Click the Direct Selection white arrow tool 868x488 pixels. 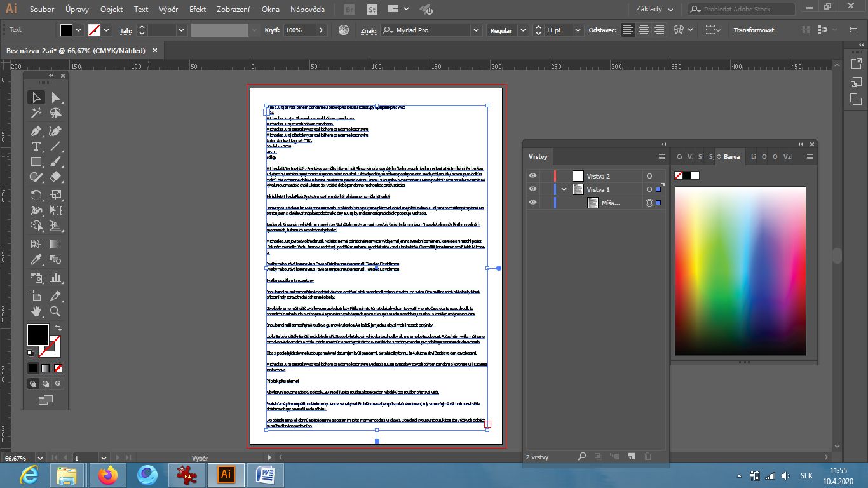[x=56, y=97]
